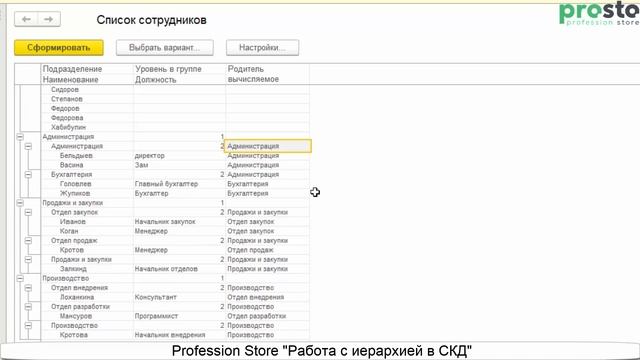Screen dimensions: 640x360
Task: Click the Наименование header label
Action: (x=71, y=80)
